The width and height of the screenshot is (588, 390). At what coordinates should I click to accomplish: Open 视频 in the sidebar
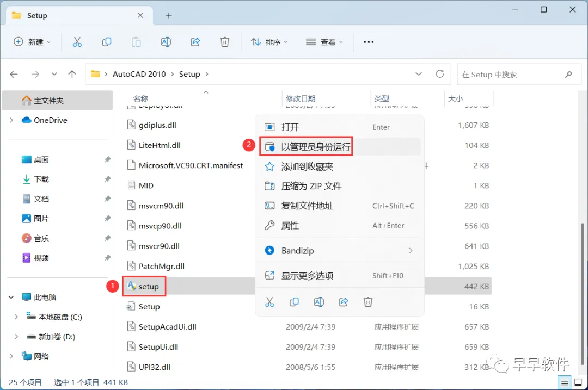(41, 258)
